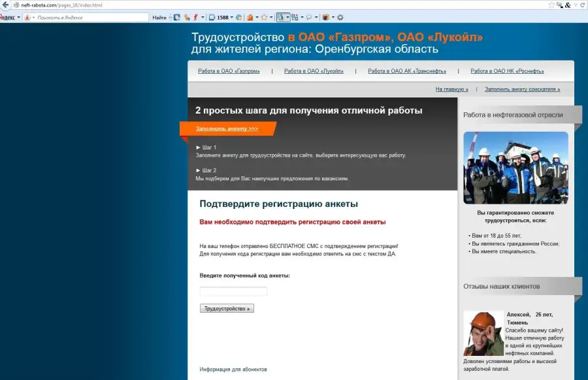Click the red running figure toolbar icon
588x380 pixels.
(195, 18)
